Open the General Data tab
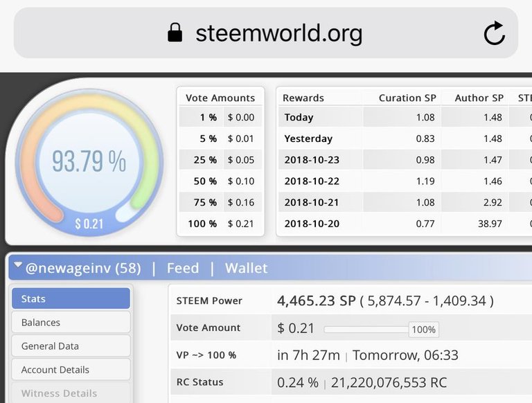This screenshot has height=403, width=532. coord(71,346)
